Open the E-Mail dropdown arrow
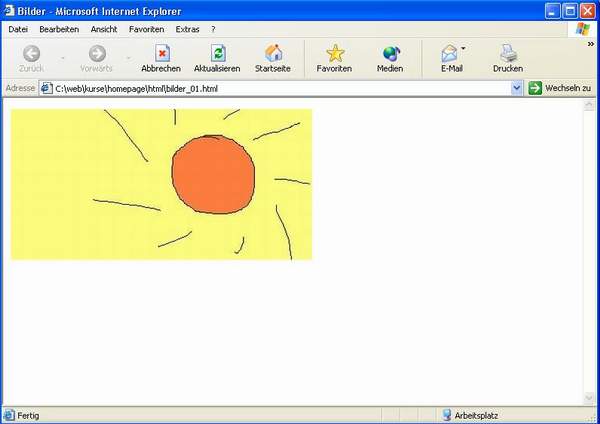600x424 pixels. 463,49
